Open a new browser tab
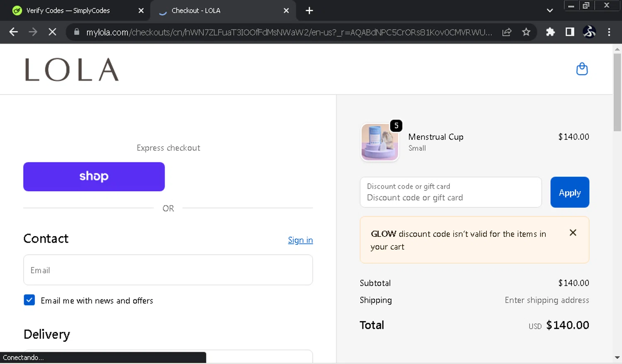Image resolution: width=622 pixels, height=364 pixels. pos(309,10)
